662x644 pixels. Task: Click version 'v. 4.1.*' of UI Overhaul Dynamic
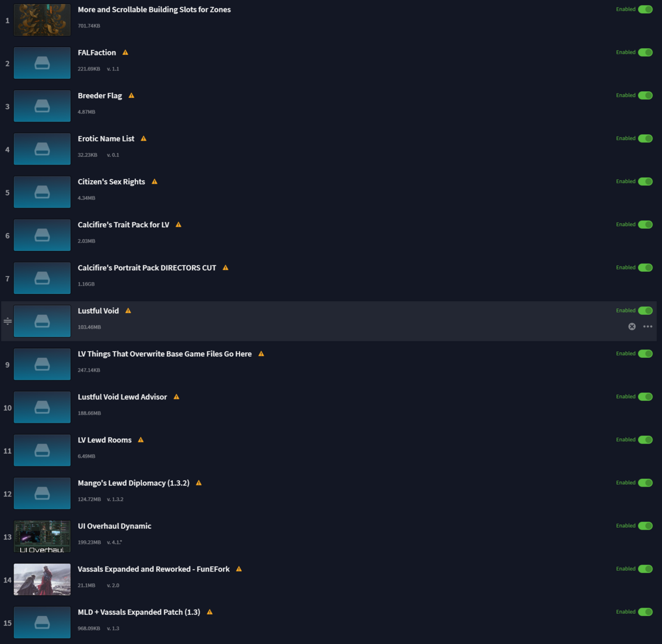(x=114, y=543)
